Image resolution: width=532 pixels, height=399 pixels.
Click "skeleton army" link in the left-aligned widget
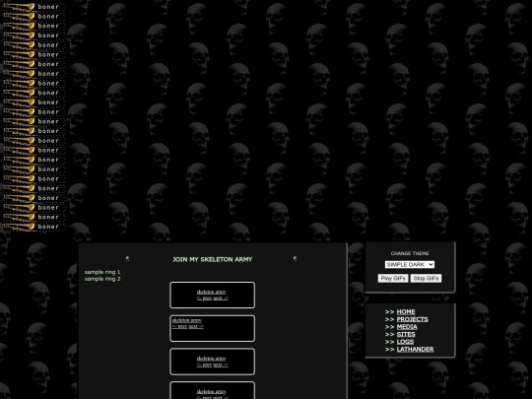click(186, 320)
